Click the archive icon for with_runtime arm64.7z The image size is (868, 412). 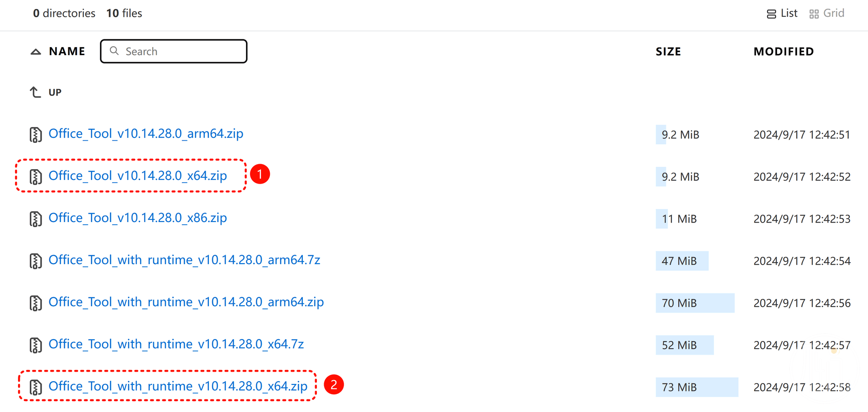pos(36,261)
